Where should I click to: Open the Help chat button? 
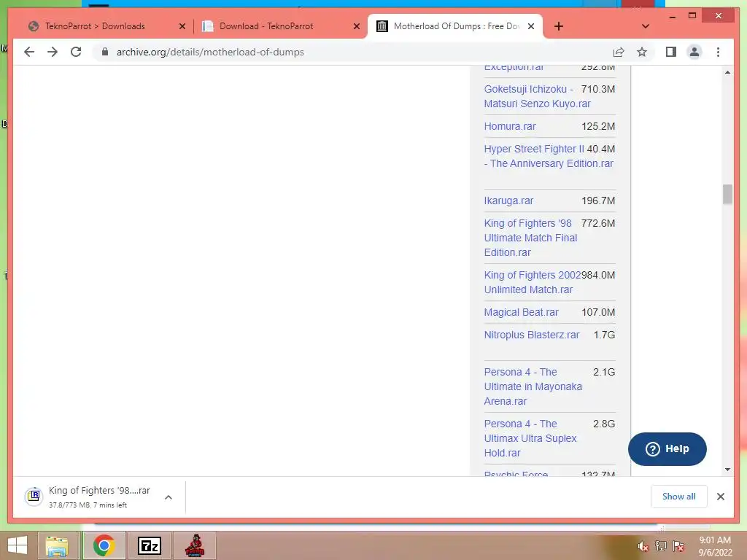(667, 449)
